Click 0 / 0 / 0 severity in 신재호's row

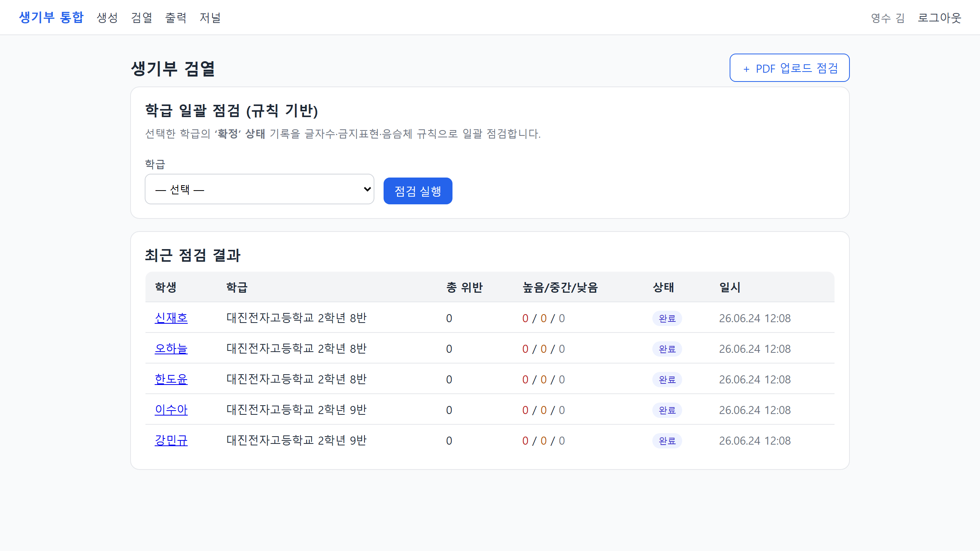pos(544,318)
